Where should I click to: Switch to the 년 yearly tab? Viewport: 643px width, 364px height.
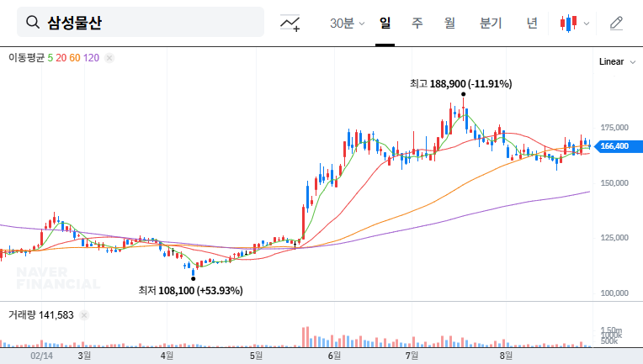click(532, 23)
